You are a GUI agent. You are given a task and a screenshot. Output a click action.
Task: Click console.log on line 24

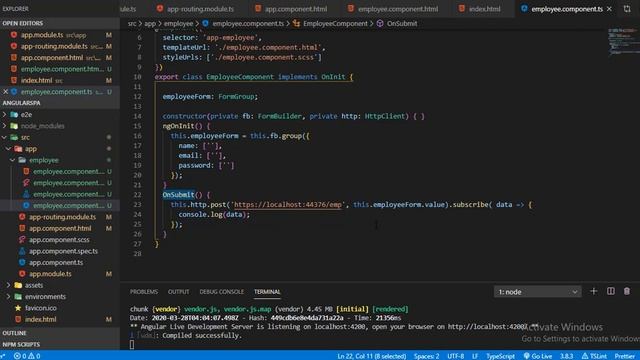point(200,215)
